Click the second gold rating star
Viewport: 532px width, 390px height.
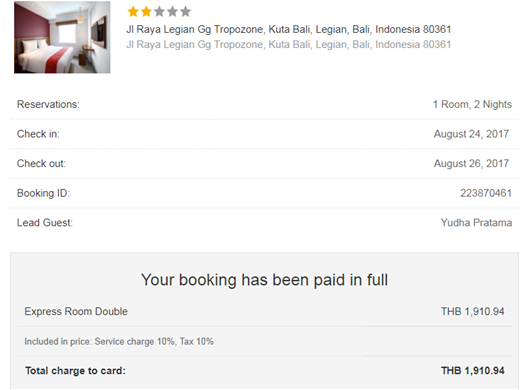tap(146, 12)
